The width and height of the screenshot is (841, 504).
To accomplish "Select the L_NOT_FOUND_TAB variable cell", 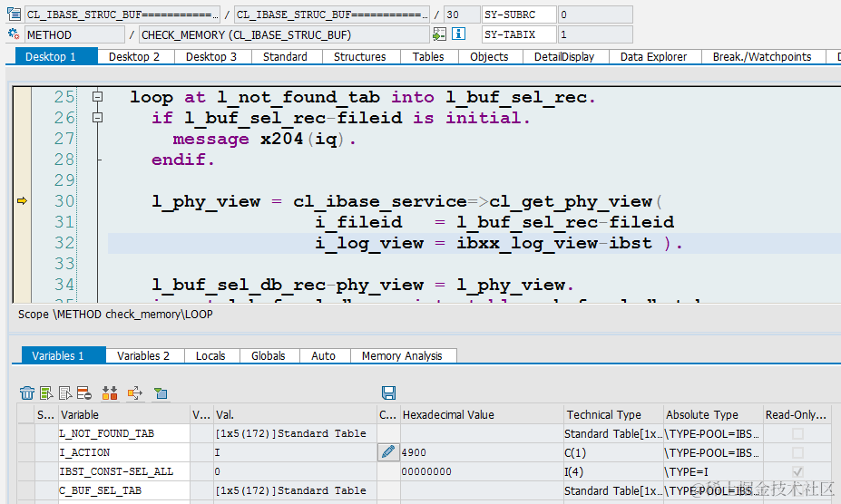I will [124, 433].
